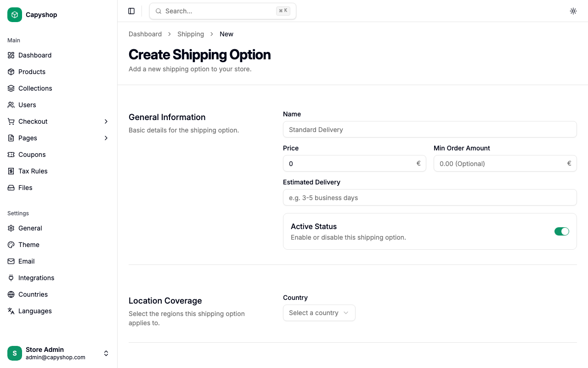
Task: Click the Location Coverage heading
Action: (x=165, y=301)
